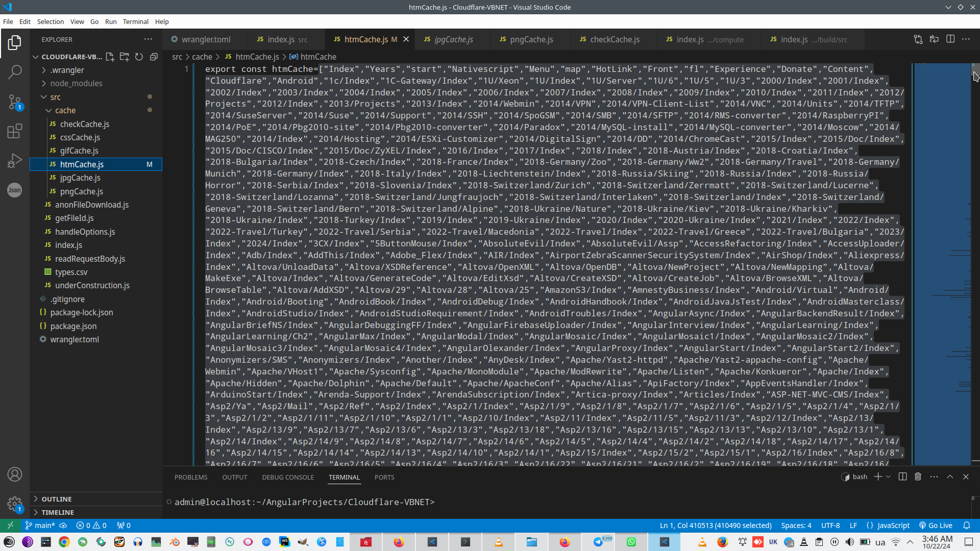980x551 pixels.
Task: Open the Terminal menu
Action: click(135, 21)
